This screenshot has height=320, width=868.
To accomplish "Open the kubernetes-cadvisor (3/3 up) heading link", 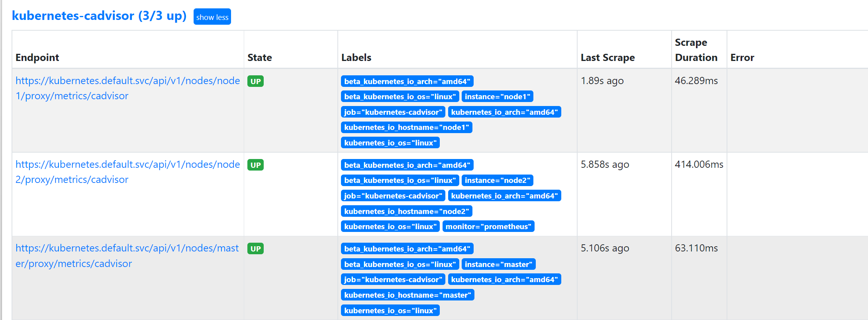I will 99,16.
